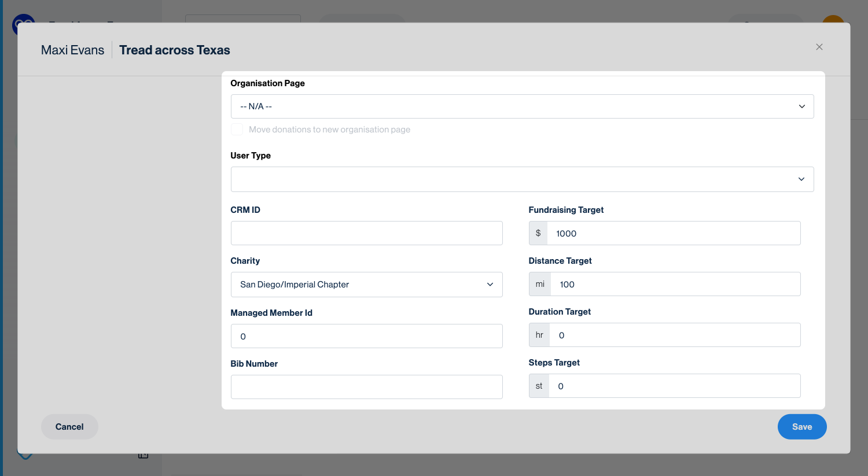
Task: Expand the User Type dropdown
Action: click(521, 179)
